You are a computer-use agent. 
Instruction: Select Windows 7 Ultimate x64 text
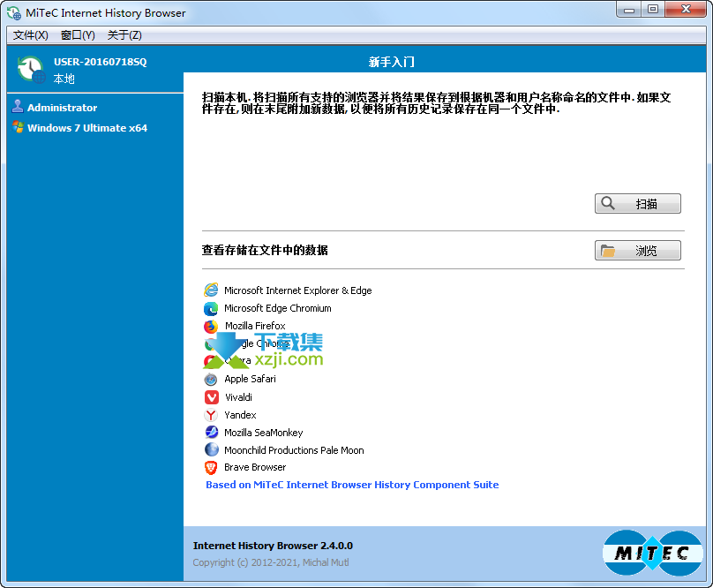tap(87, 128)
